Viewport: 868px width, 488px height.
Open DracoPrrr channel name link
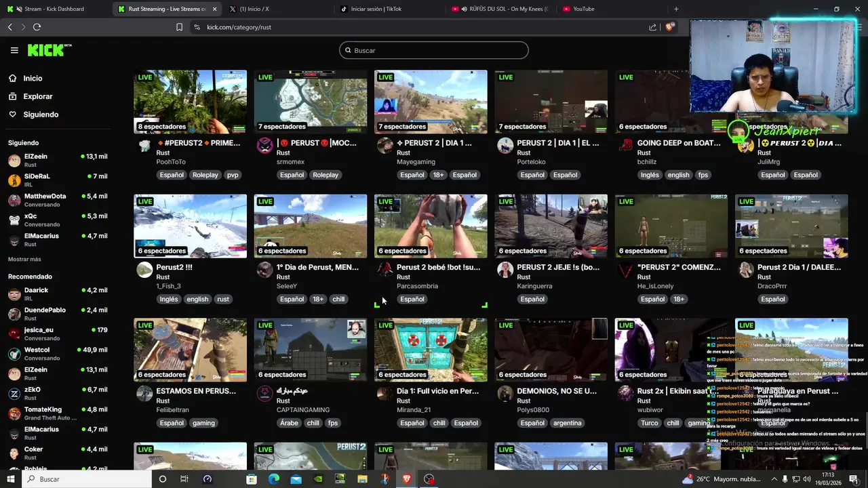[772, 286]
